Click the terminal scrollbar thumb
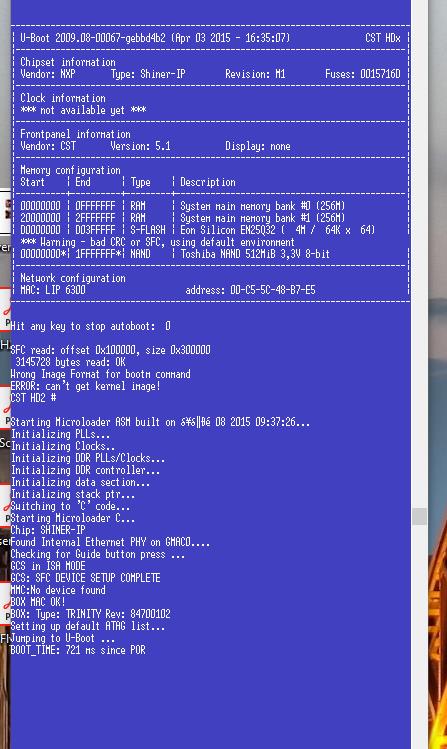 pyautogui.click(x=419, y=517)
